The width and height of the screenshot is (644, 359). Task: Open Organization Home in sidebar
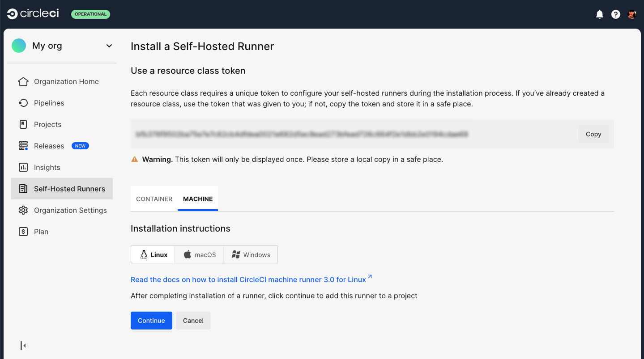tap(62, 81)
